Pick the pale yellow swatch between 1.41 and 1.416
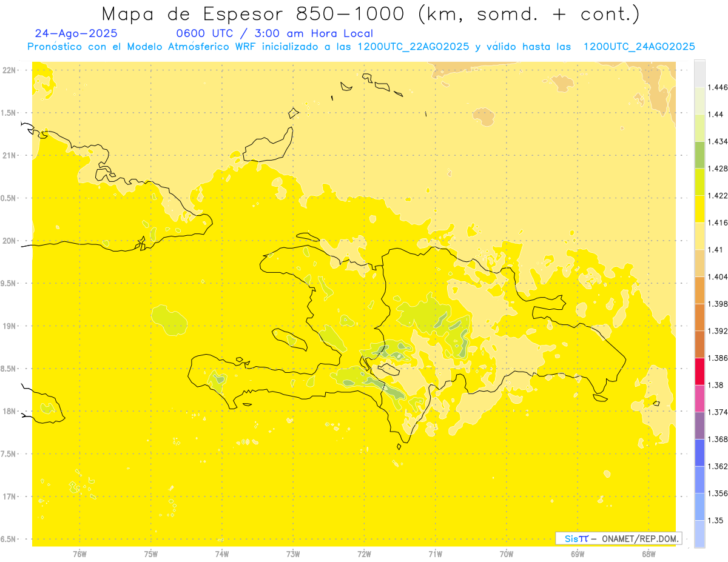The height and width of the screenshot is (562, 728). pyautogui.click(x=699, y=236)
